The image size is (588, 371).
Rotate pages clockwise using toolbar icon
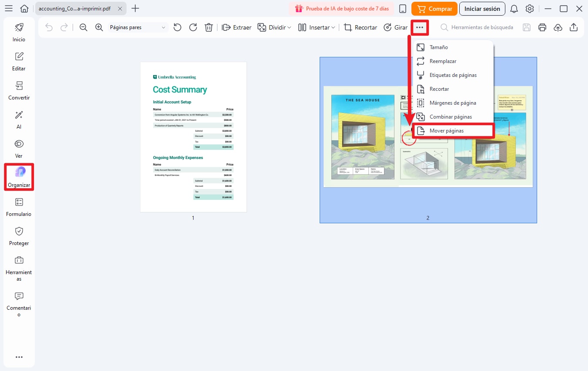tap(193, 27)
